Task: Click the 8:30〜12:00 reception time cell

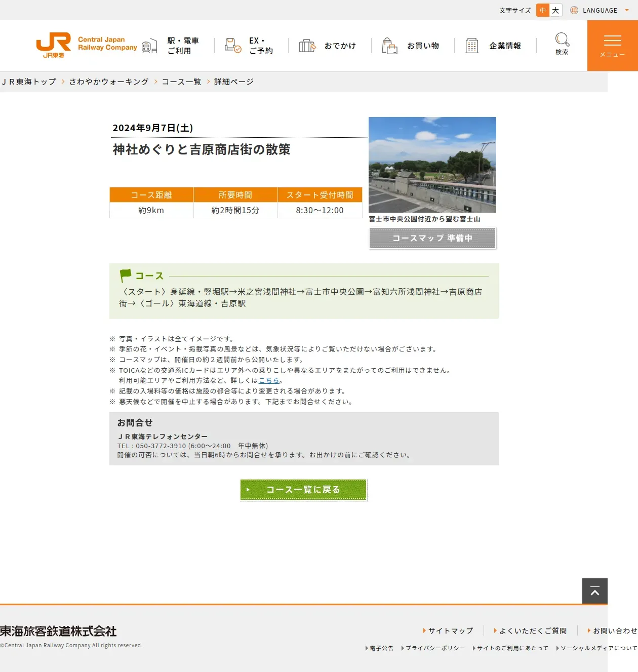Action: tap(320, 210)
